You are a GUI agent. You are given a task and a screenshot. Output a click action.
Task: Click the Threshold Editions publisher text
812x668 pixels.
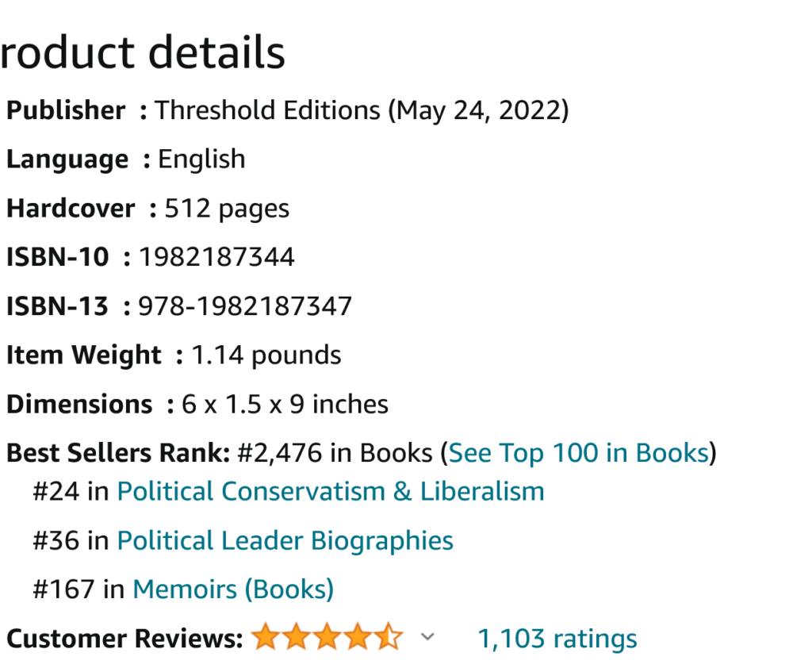(x=267, y=110)
